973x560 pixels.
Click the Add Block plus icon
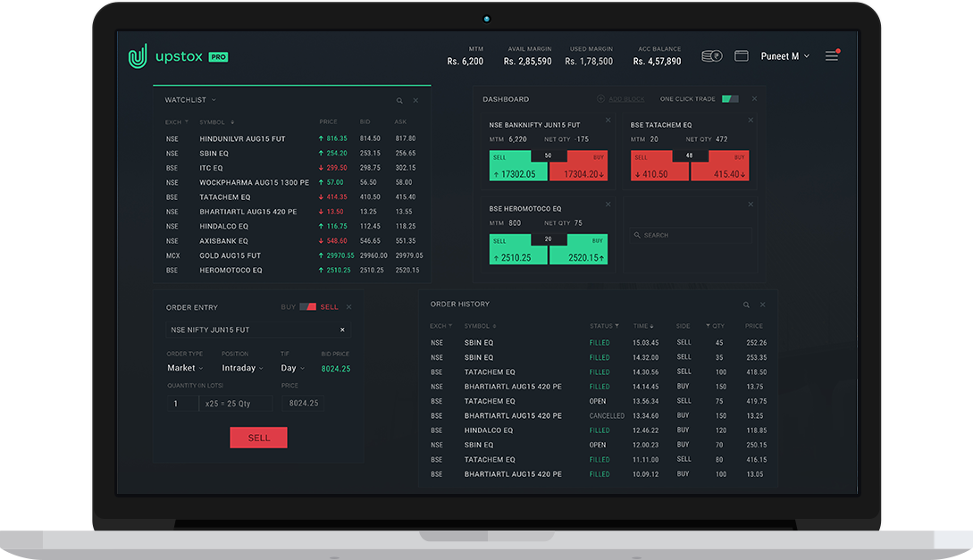tap(600, 99)
